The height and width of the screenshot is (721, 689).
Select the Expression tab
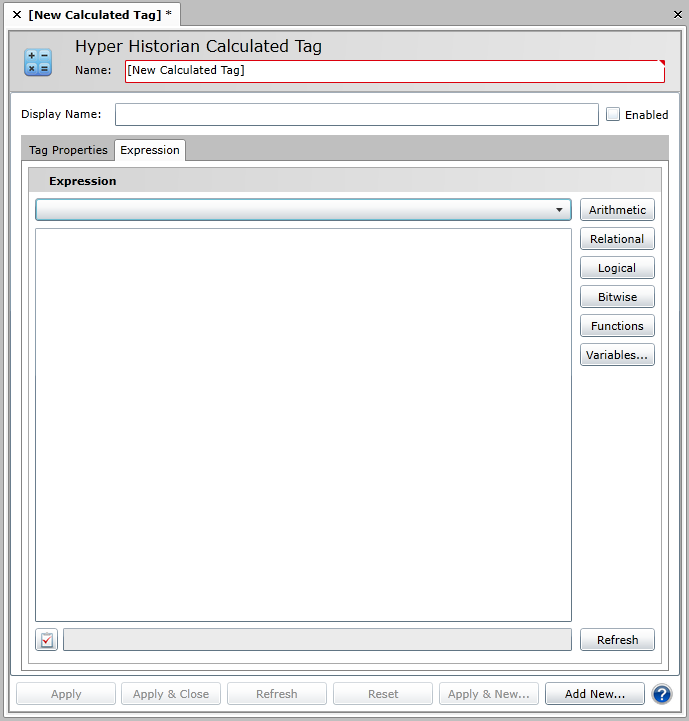tap(150, 150)
